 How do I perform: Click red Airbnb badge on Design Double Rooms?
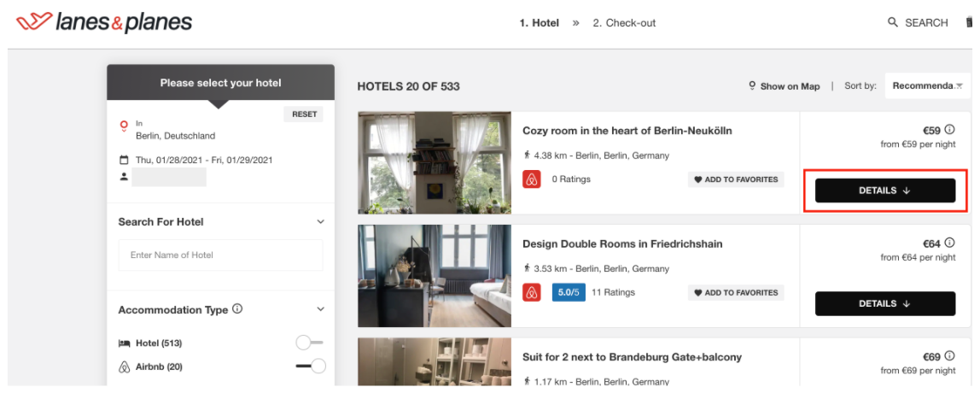532,292
